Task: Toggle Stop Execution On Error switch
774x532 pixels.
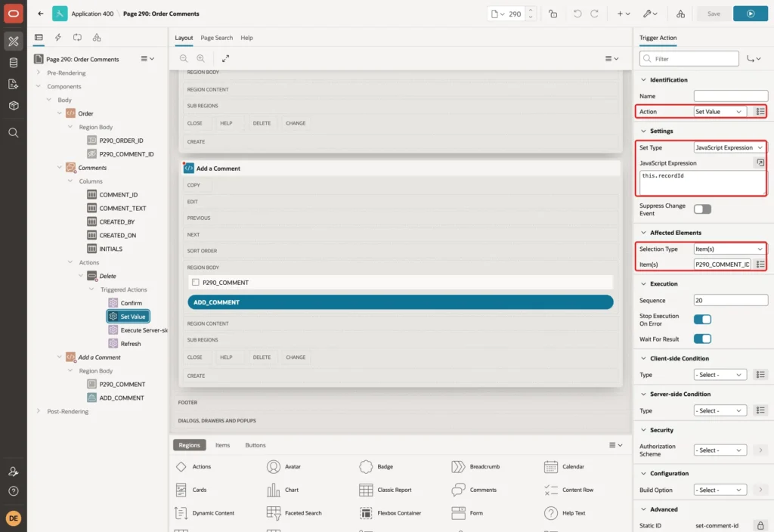Action: coord(702,320)
